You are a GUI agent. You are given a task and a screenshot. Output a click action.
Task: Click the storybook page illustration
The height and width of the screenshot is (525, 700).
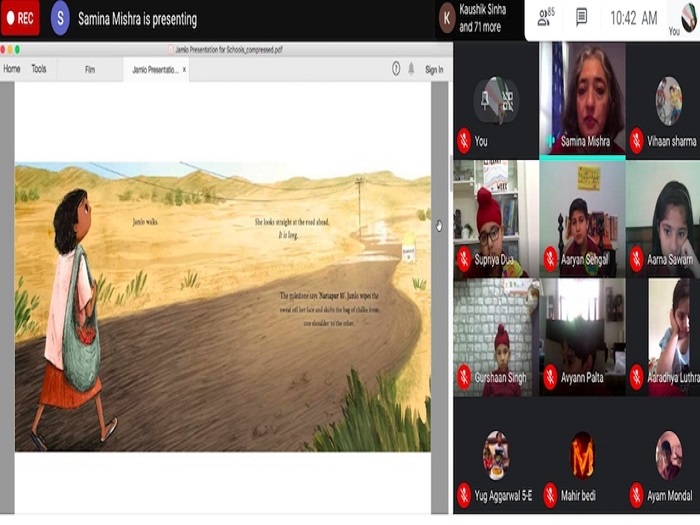223,307
